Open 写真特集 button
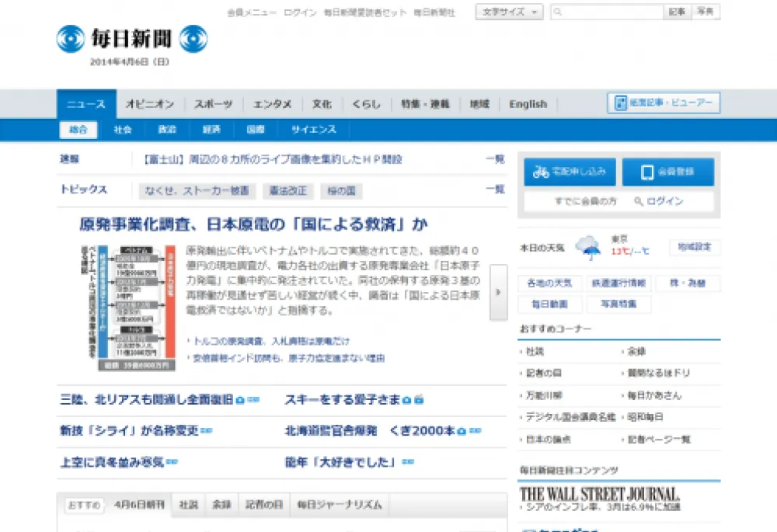Viewport: 777px width, 532px height. click(618, 304)
